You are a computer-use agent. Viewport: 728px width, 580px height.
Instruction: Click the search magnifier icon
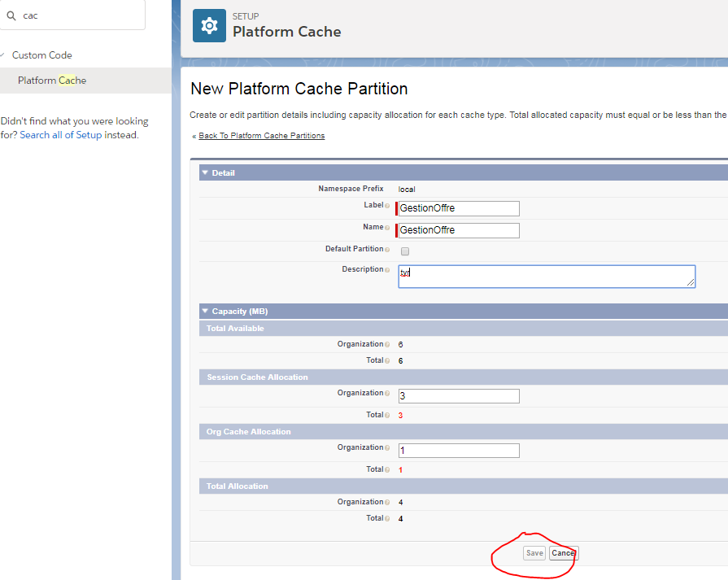click(x=11, y=15)
